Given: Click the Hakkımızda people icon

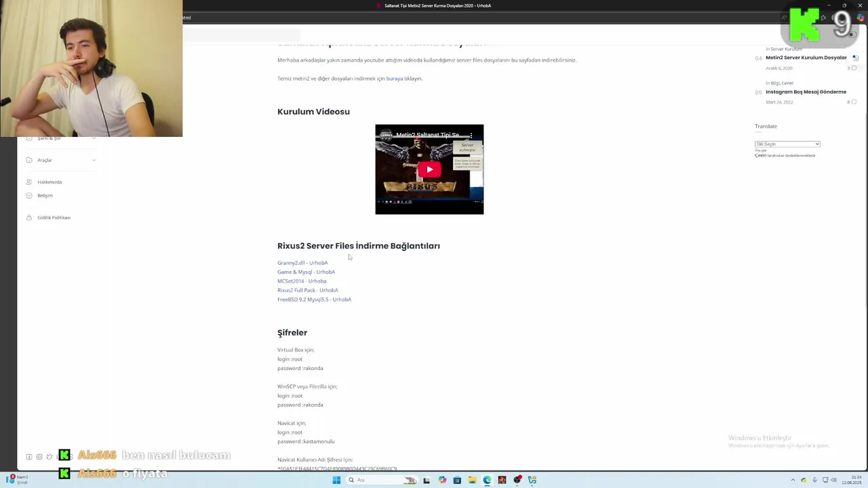Looking at the screenshot, I should (29, 182).
